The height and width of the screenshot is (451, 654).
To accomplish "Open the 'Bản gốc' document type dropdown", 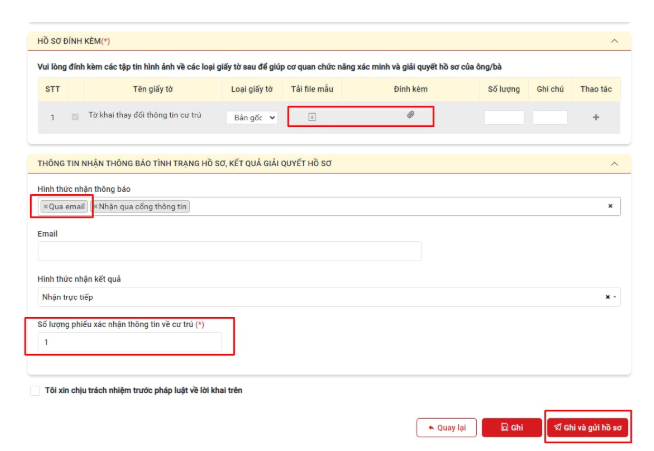I will pyautogui.click(x=252, y=118).
